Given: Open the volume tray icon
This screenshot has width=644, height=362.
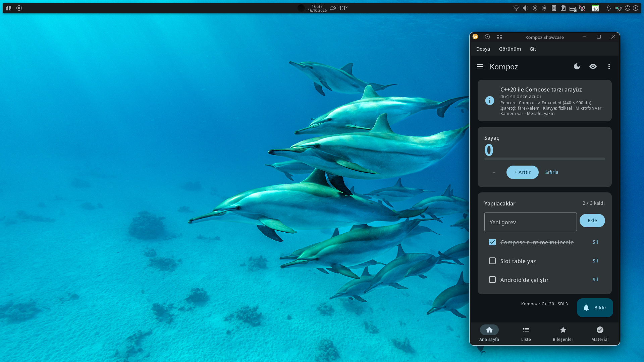Looking at the screenshot, I should [x=526, y=8].
